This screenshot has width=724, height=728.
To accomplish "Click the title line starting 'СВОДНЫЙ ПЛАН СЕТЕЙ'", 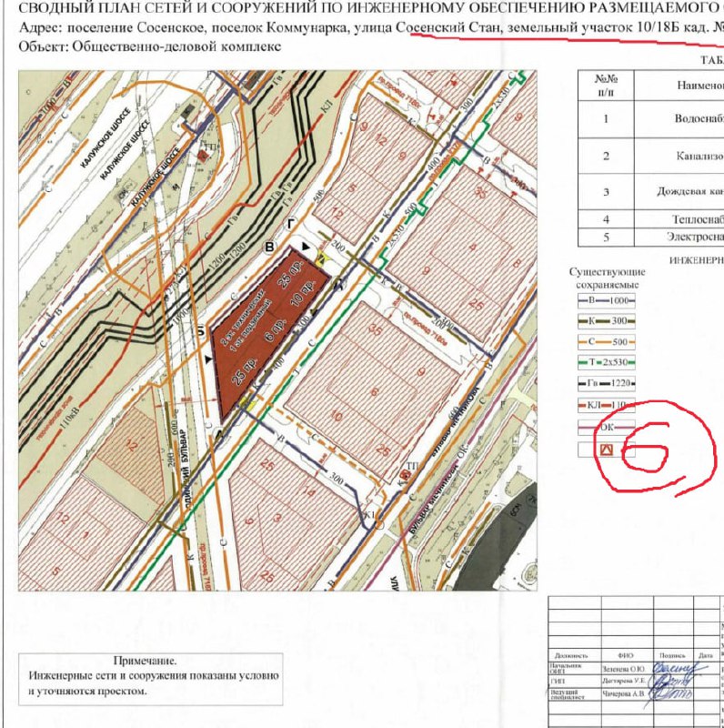I will tap(371, 7).
